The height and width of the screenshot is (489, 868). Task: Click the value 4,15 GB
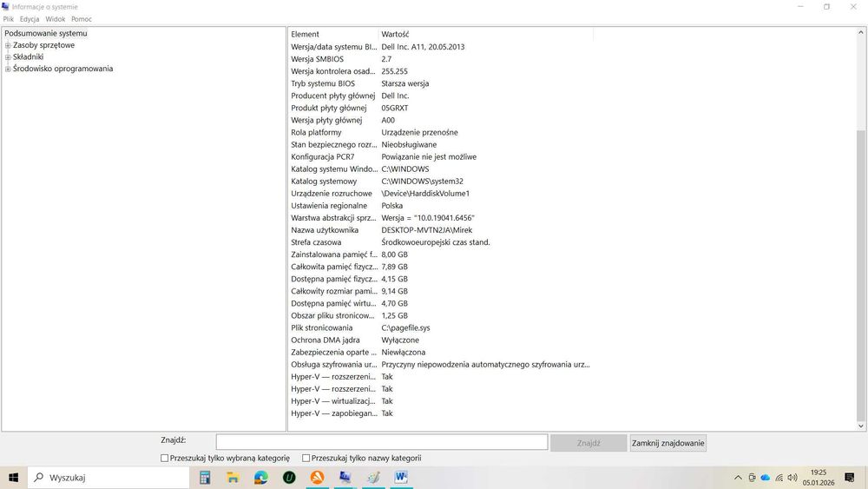(x=395, y=279)
